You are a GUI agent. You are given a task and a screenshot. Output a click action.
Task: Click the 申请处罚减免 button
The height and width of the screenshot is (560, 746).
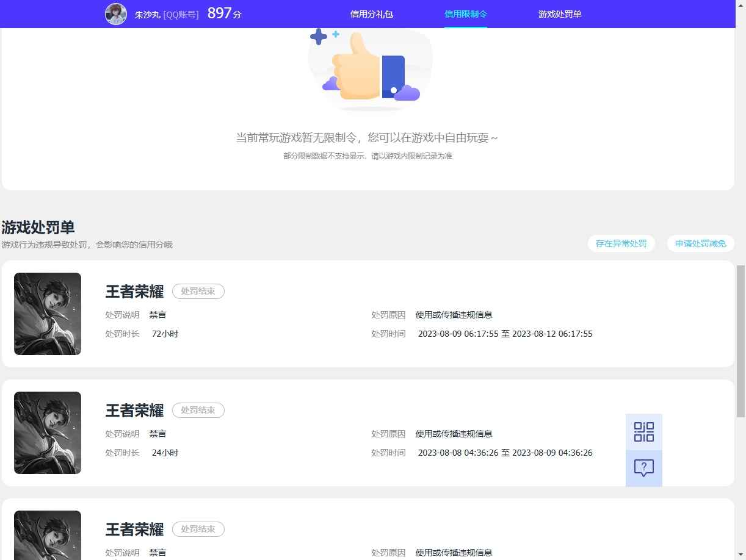(701, 243)
